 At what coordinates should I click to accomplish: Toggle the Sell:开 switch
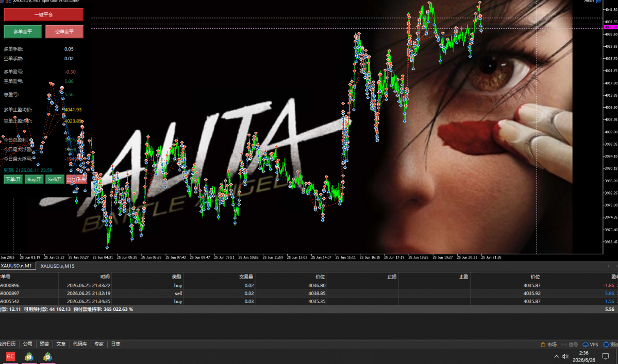[x=55, y=180]
